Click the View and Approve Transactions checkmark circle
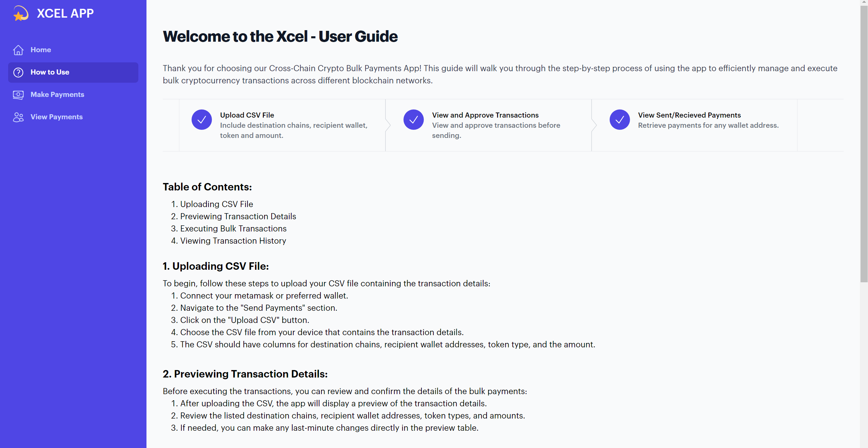 click(x=414, y=120)
